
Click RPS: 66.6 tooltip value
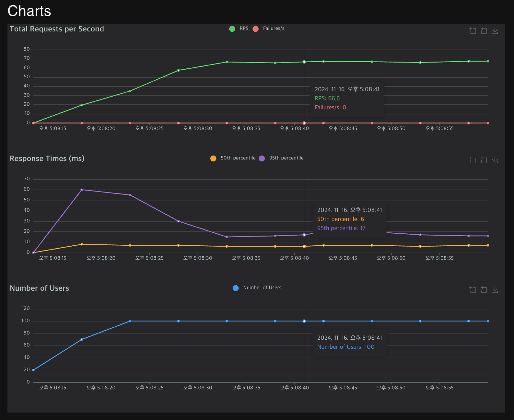(x=327, y=98)
